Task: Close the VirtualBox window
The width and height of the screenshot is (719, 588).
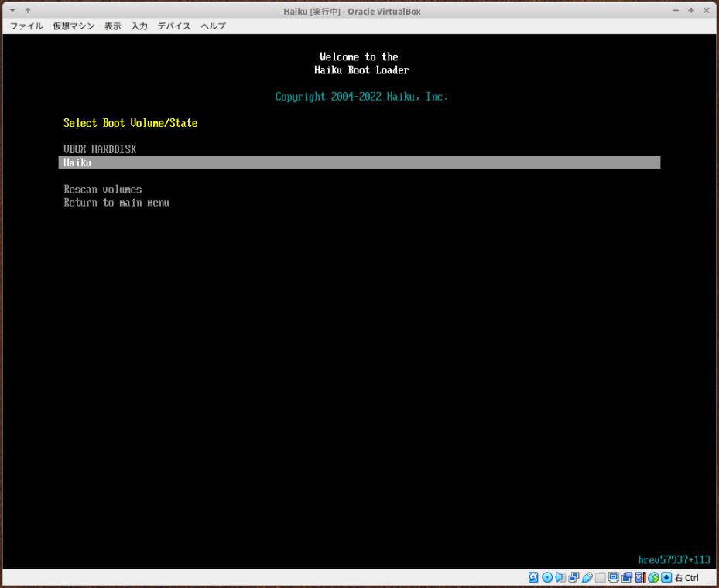Action: (x=706, y=10)
